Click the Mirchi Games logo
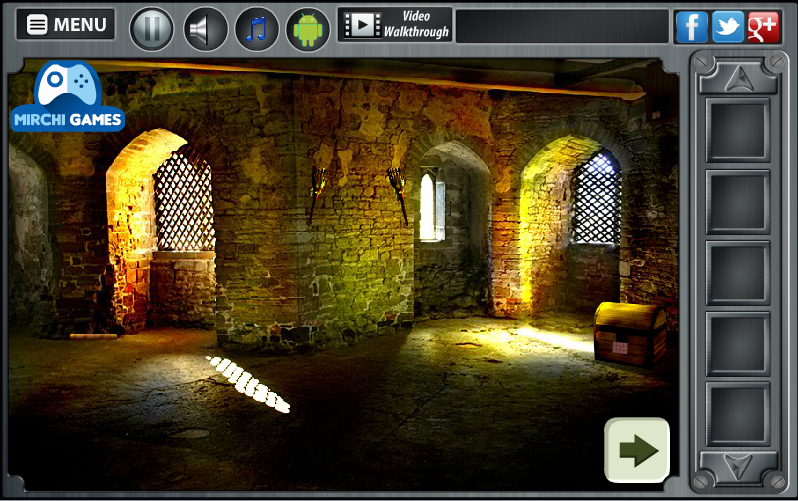798x501 pixels. tap(68, 97)
